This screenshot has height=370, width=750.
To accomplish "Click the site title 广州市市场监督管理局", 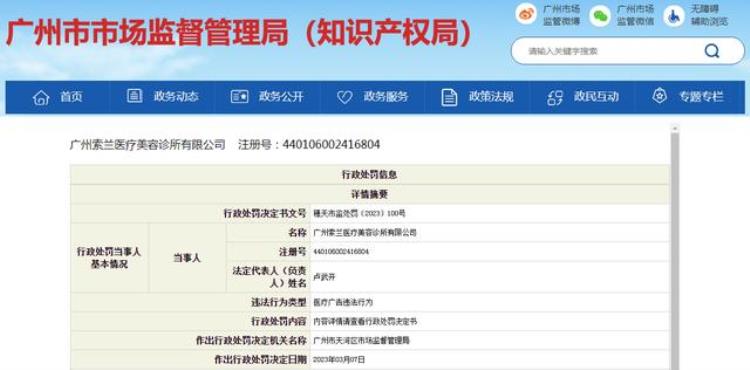I will (x=147, y=33).
